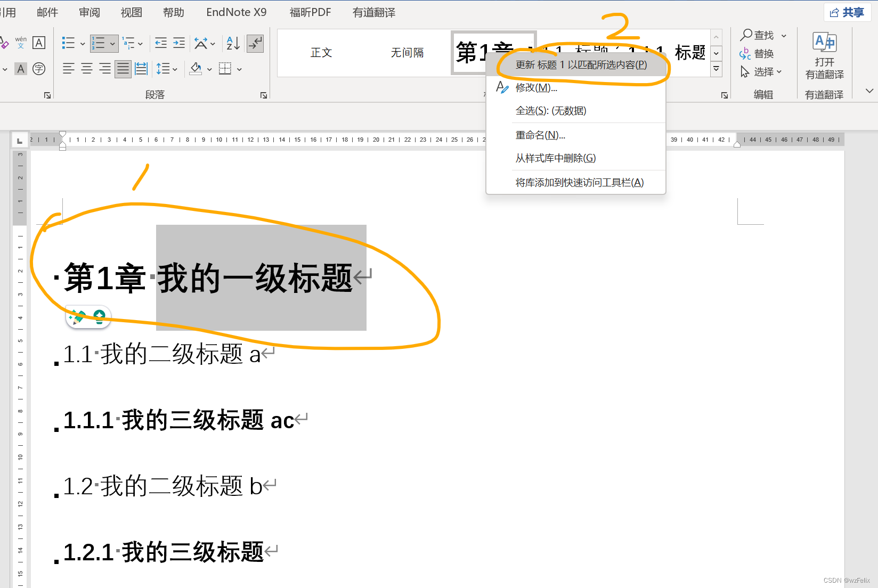The width and height of the screenshot is (878, 588).
Task: Click the borders icon
Action: (225, 69)
